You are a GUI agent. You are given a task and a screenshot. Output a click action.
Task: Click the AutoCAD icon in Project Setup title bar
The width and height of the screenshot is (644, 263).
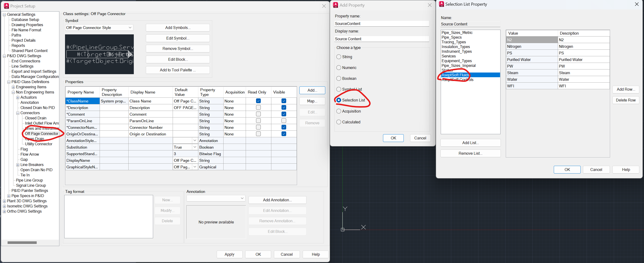[7, 6]
